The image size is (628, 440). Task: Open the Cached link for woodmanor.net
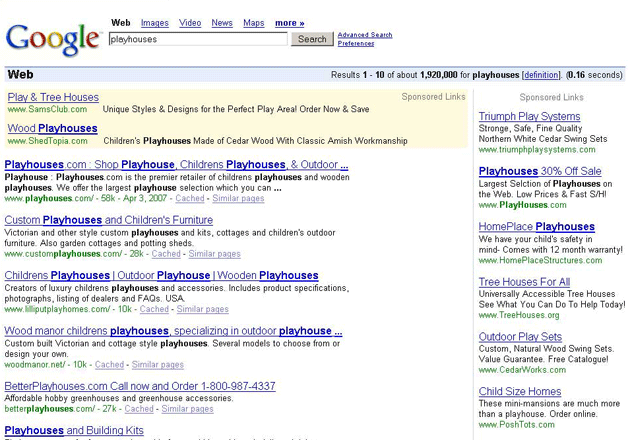click(x=109, y=365)
